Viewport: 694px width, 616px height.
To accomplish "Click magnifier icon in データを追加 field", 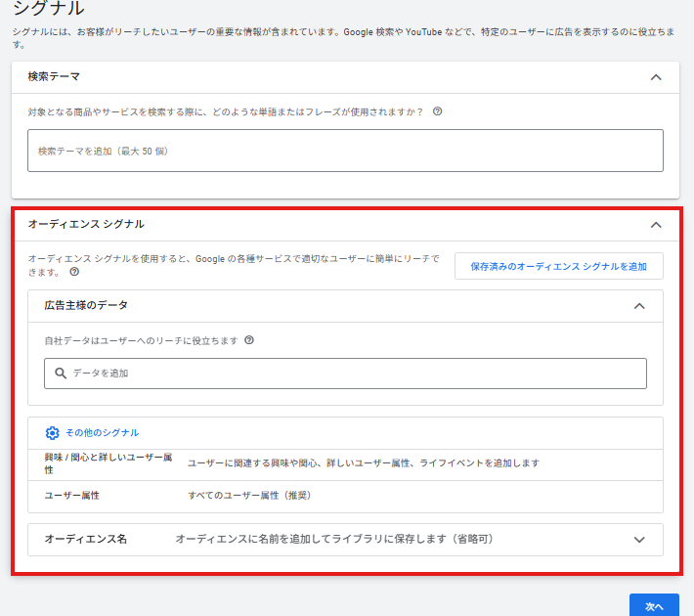I will click(x=61, y=374).
